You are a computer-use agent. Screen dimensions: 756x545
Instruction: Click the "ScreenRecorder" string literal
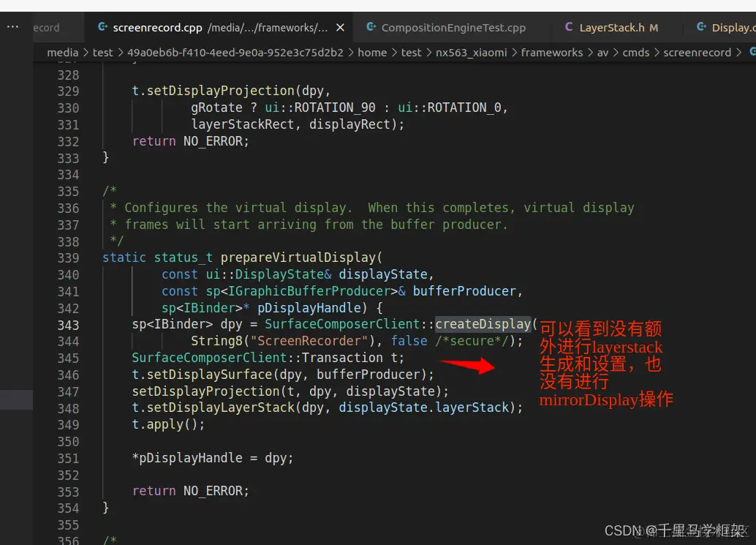[x=309, y=341]
